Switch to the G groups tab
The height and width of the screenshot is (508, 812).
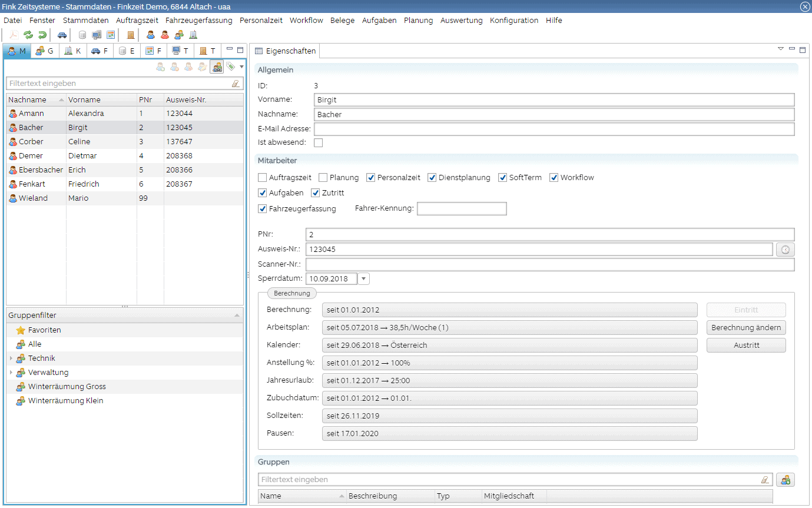pos(45,51)
